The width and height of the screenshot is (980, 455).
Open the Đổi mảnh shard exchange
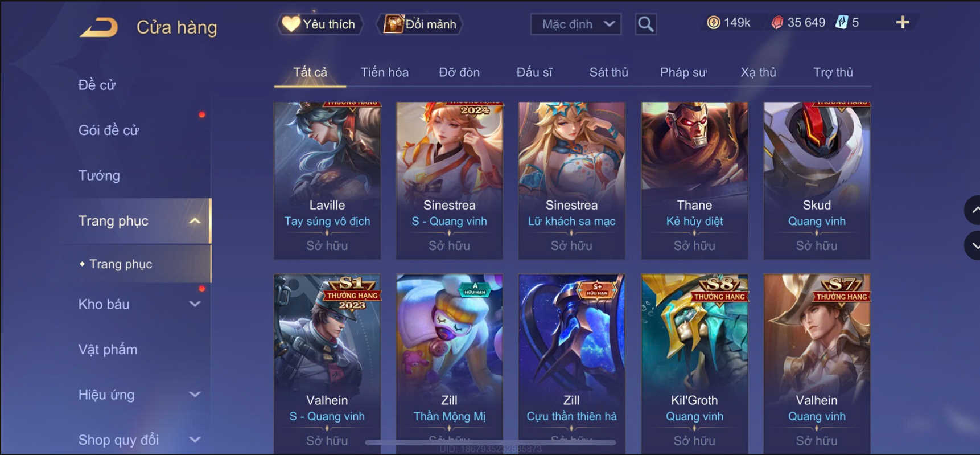419,24
